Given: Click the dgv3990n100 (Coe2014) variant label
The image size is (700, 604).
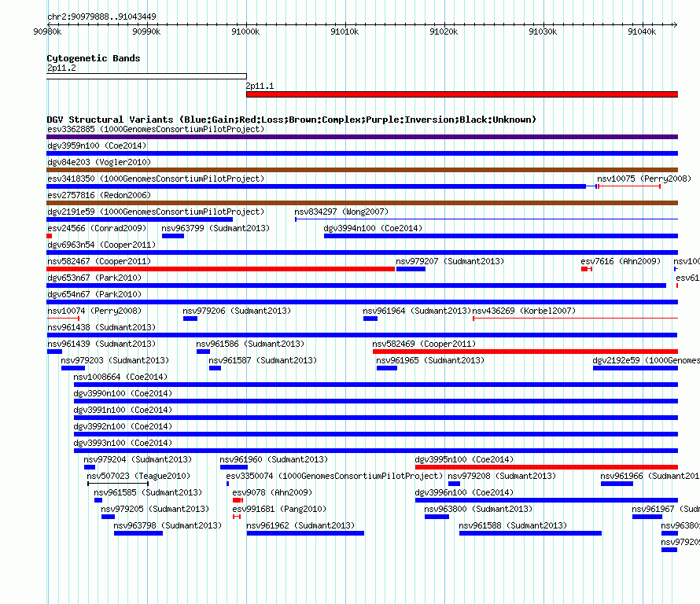Looking at the screenshot, I should click(x=123, y=394).
